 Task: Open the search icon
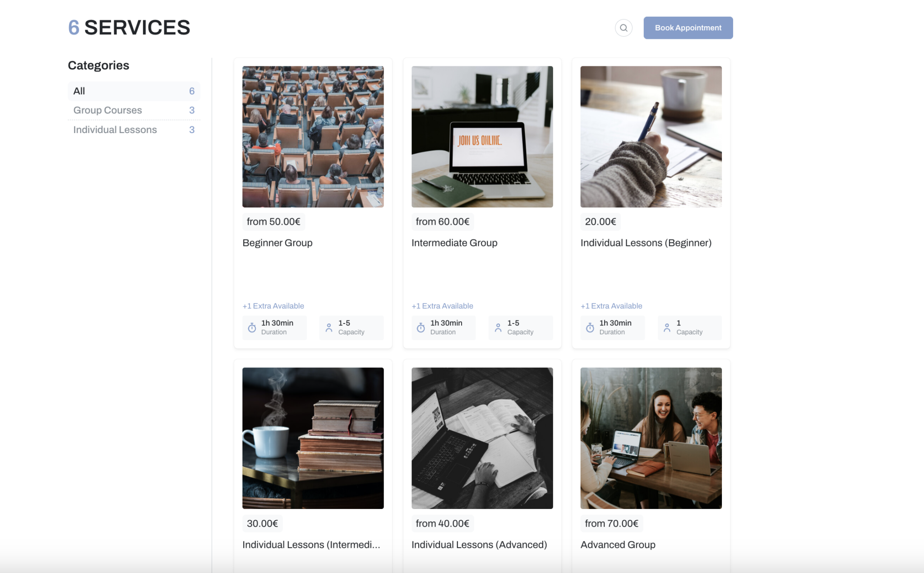coord(624,28)
